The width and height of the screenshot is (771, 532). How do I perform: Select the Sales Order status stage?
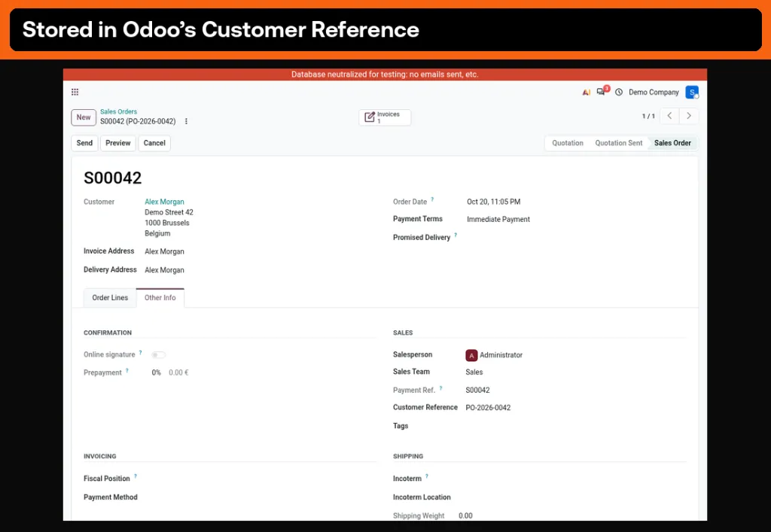coord(672,143)
